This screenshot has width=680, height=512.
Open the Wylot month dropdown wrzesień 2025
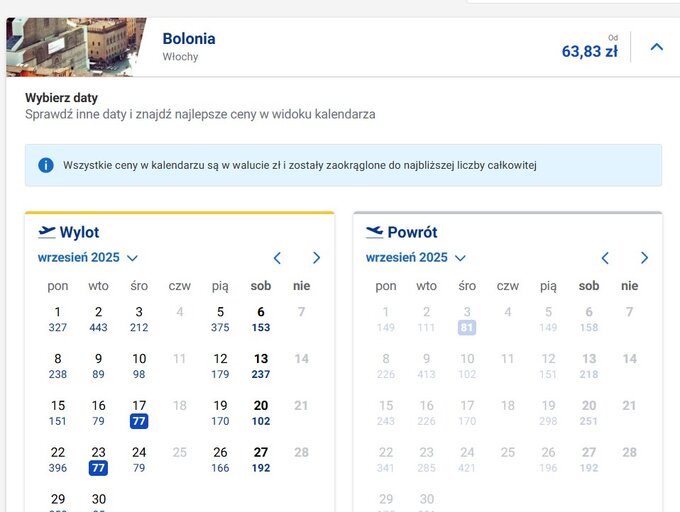click(88, 258)
